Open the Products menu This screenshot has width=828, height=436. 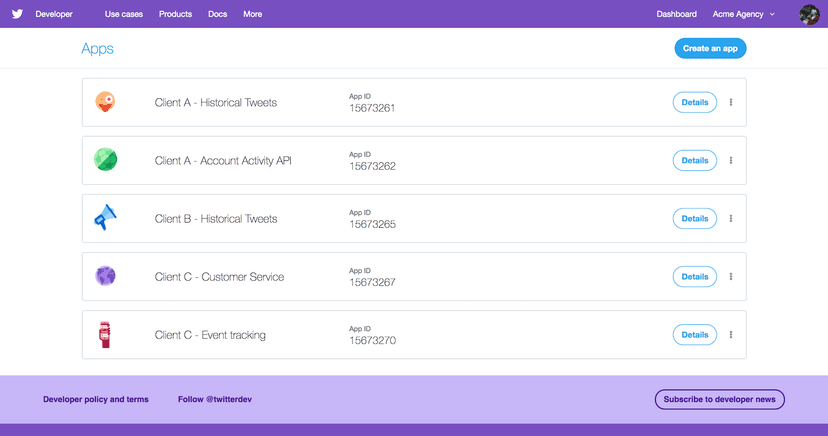(x=175, y=14)
